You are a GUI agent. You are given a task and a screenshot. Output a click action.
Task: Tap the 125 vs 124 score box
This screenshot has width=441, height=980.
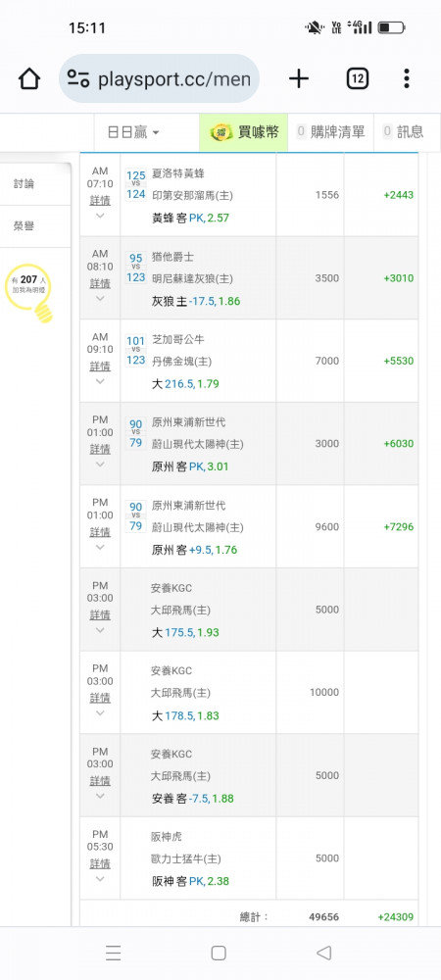pos(136,185)
